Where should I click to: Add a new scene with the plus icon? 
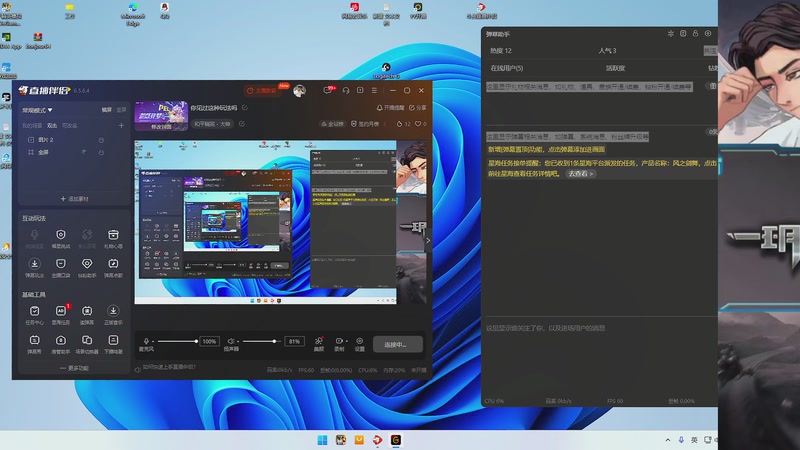[121, 125]
